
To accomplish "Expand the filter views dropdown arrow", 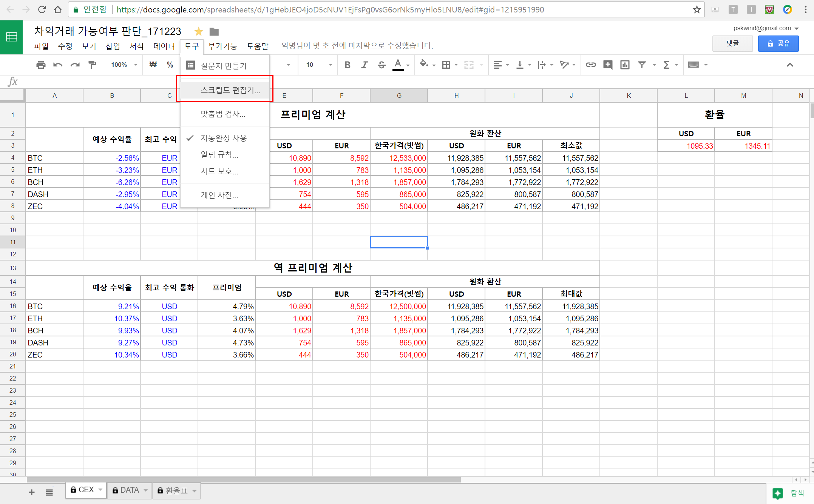I will pos(654,65).
